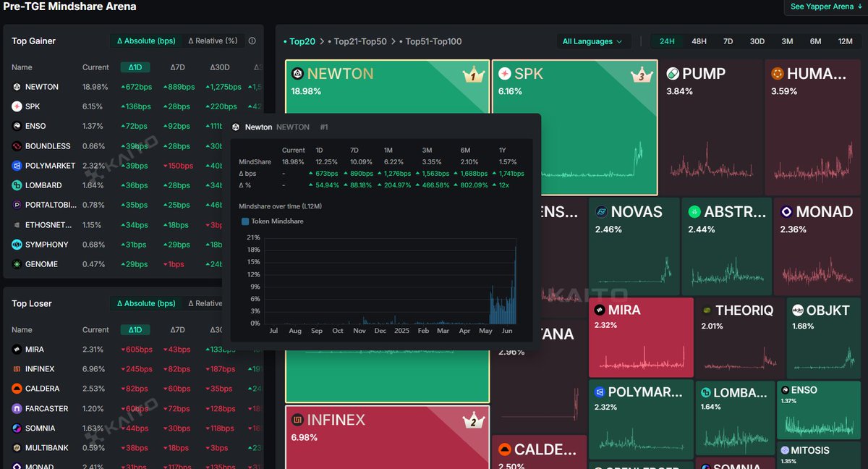Select the 30D timeframe
The height and width of the screenshot is (469, 868).
click(x=757, y=41)
